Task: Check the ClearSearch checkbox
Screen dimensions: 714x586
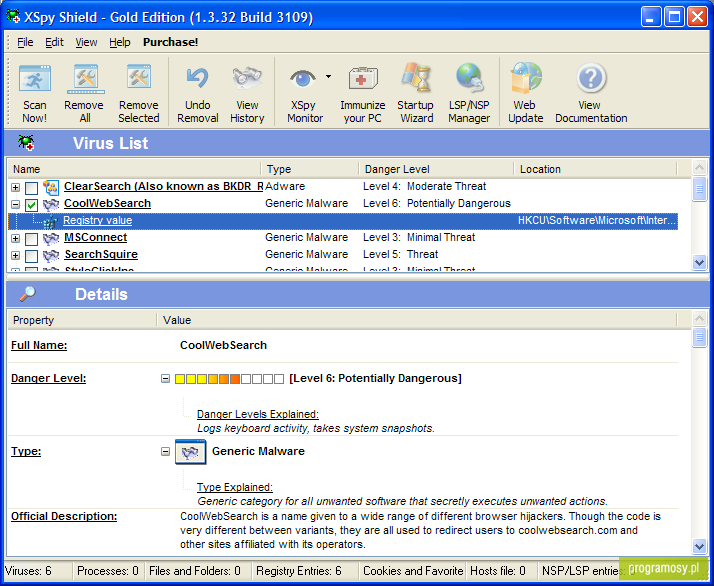Action: pyautogui.click(x=31, y=188)
